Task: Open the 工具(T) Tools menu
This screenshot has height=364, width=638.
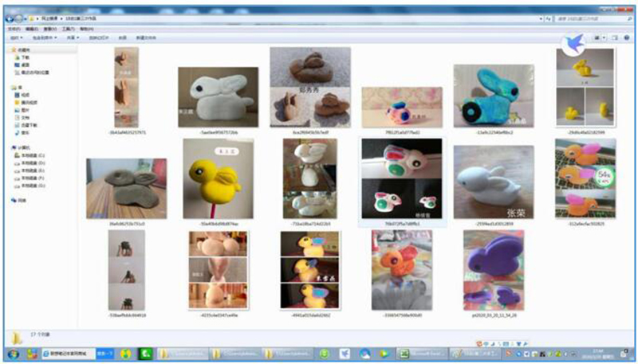Action: point(68,28)
